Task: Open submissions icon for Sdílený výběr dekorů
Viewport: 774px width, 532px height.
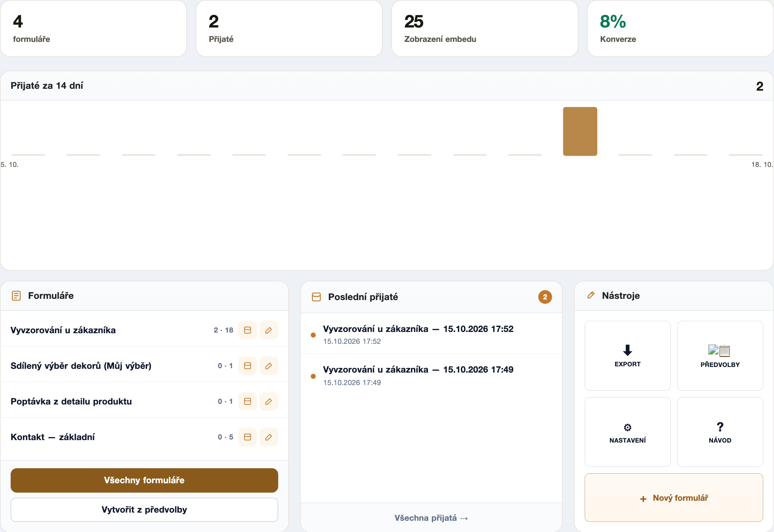Action: [247, 366]
